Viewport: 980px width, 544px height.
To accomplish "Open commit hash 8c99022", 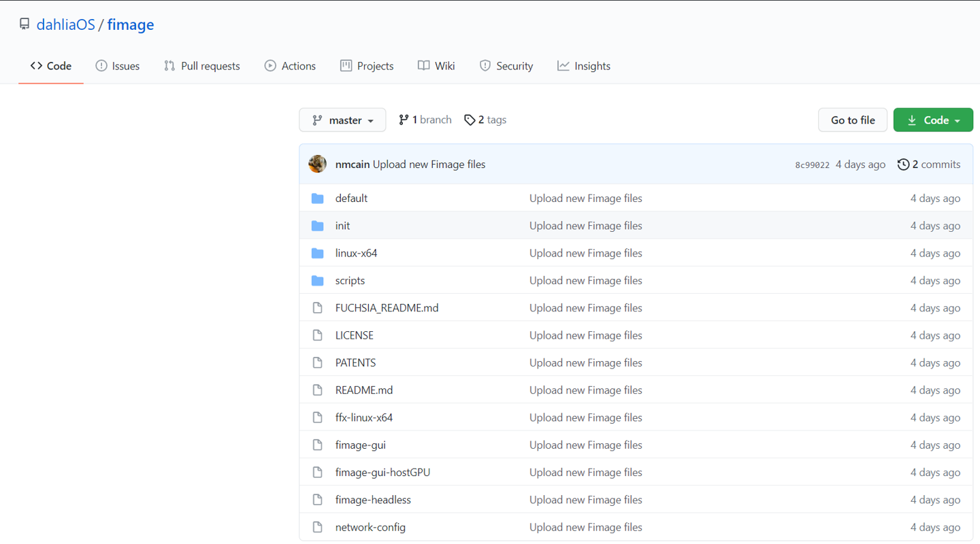I will click(x=813, y=165).
